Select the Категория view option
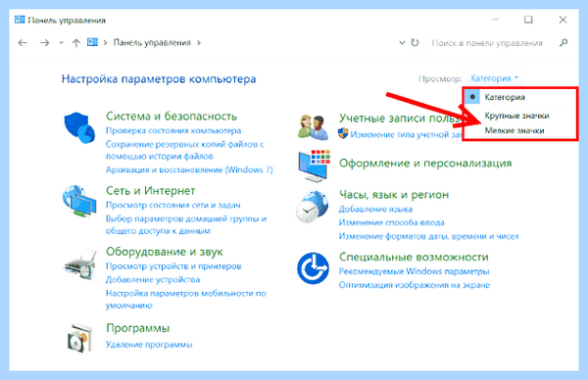The image size is (588, 380). [x=519, y=97]
